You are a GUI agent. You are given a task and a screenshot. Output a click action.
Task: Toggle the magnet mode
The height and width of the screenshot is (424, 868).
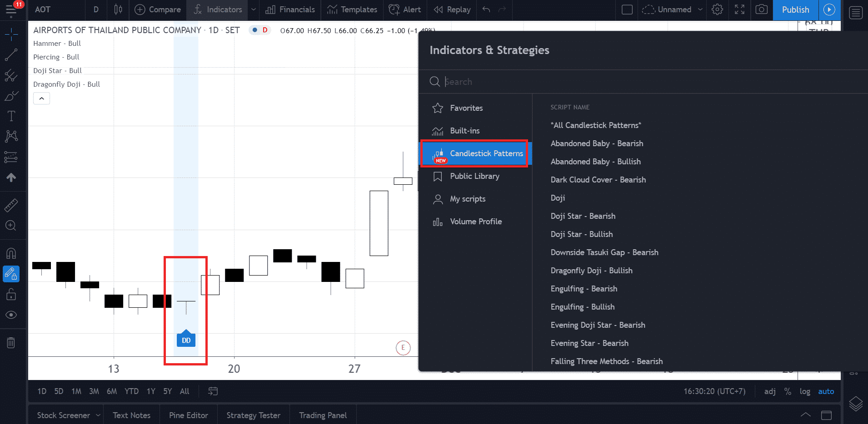click(x=11, y=253)
